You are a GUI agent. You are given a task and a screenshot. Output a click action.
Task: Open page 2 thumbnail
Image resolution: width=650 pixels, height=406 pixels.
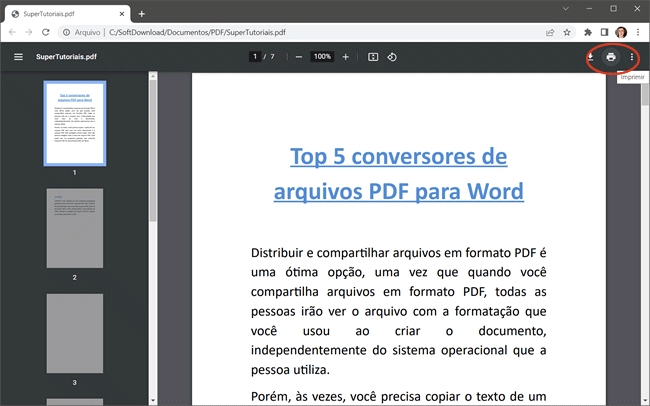pos(74,229)
